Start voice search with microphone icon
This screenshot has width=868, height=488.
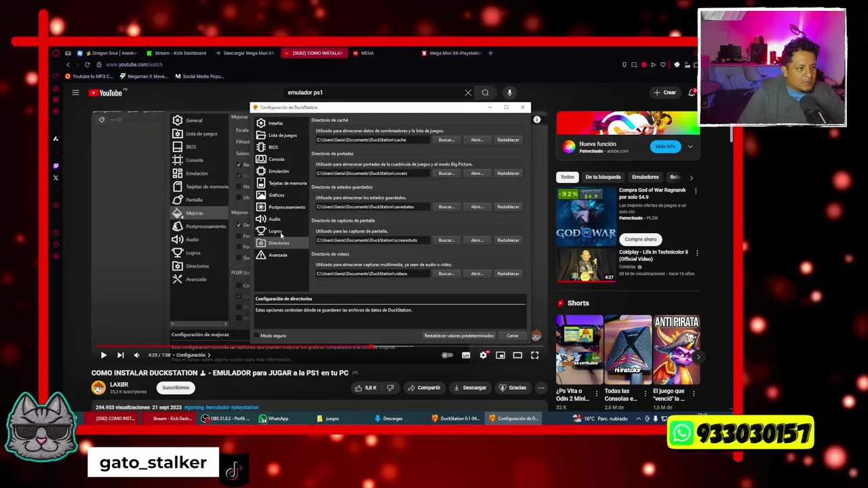(509, 93)
